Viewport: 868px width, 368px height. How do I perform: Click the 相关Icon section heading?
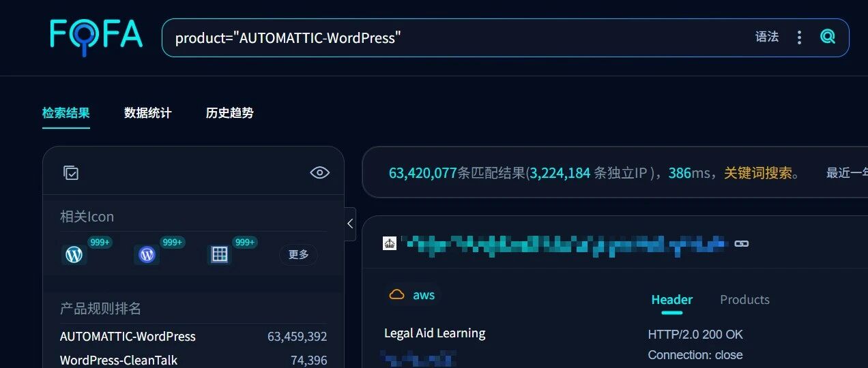87,217
